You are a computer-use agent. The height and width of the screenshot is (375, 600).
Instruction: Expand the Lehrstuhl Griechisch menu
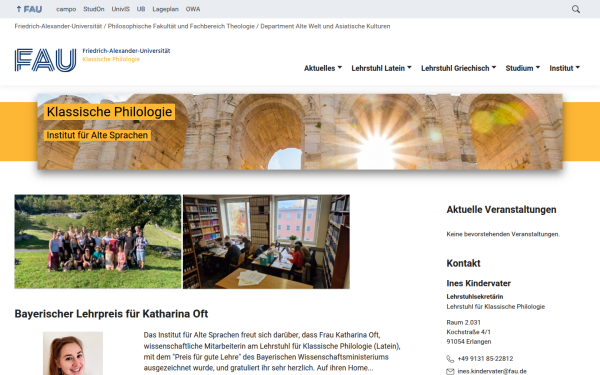pos(458,68)
